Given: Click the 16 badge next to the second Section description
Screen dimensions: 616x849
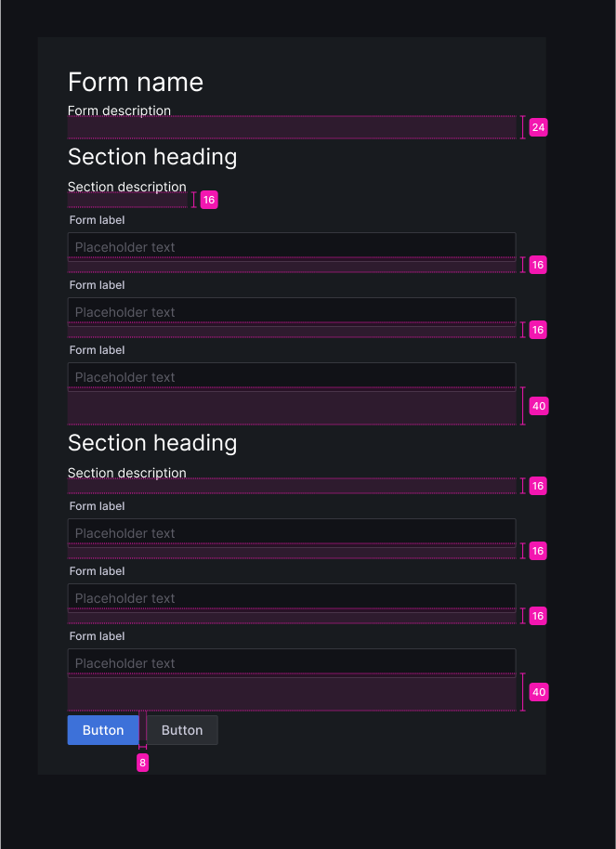Looking at the screenshot, I should point(538,486).
